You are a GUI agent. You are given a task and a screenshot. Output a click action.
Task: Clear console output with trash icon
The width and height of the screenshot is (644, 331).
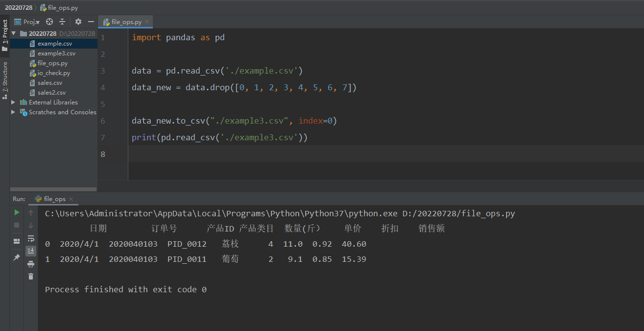31,277
